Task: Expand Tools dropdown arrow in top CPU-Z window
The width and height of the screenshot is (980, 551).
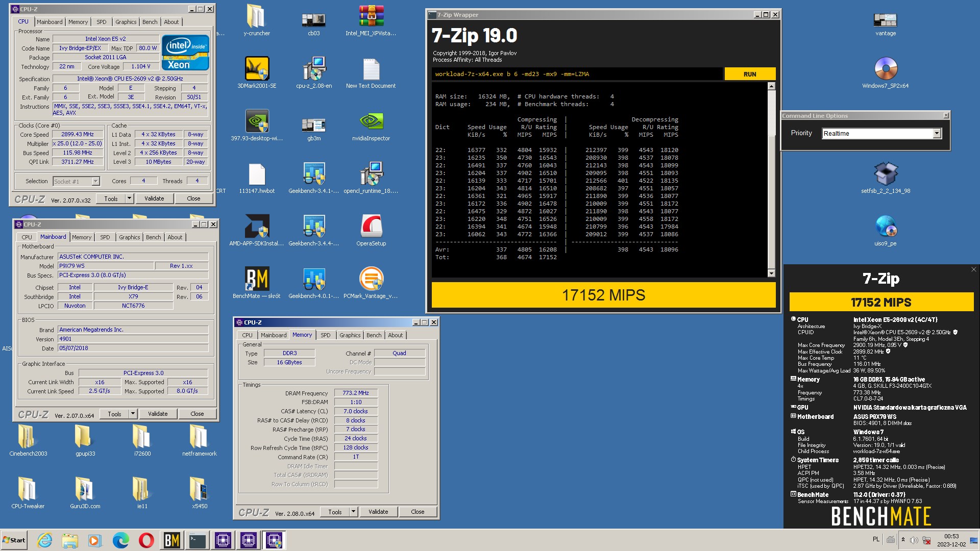Action: tap(130, 198)
